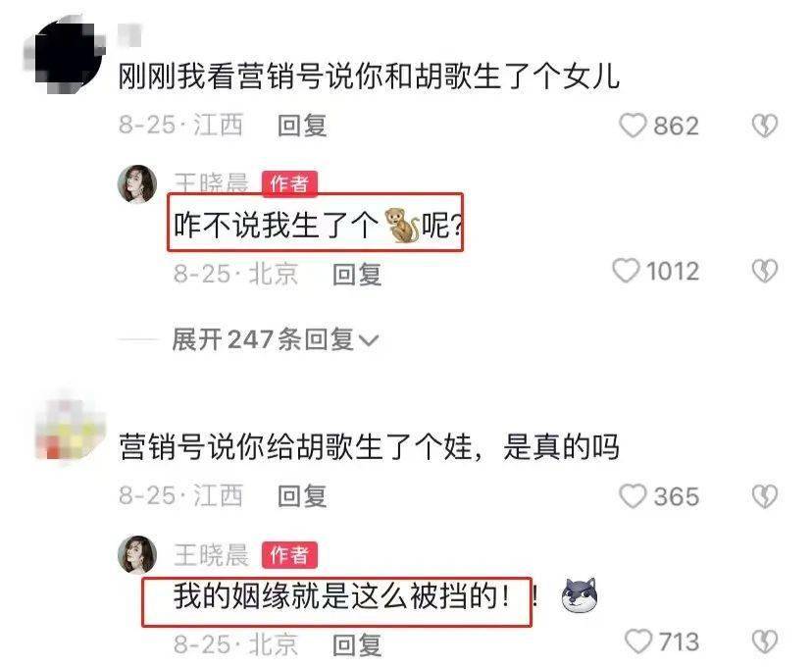Tap the husky dog emoji sticker

click(580, 594)
